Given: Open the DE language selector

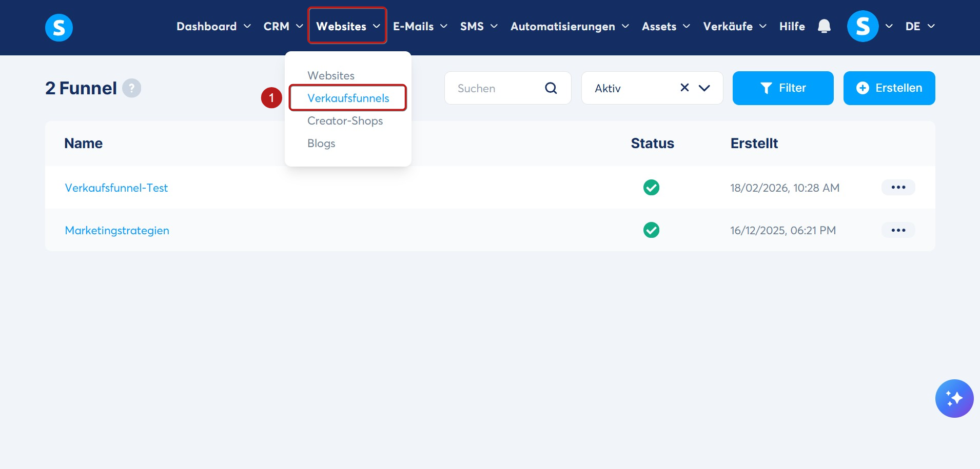Looking at the screenshot, I should 920,26.
